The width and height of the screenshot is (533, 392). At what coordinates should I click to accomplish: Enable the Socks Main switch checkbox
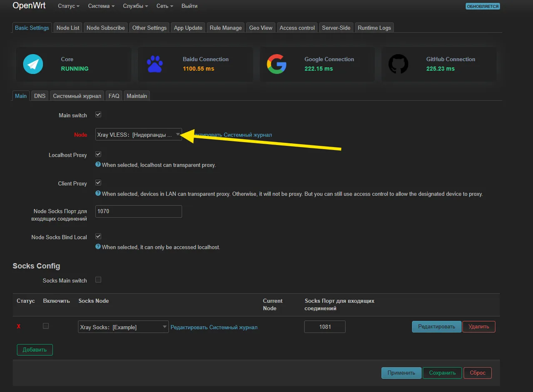98,280
